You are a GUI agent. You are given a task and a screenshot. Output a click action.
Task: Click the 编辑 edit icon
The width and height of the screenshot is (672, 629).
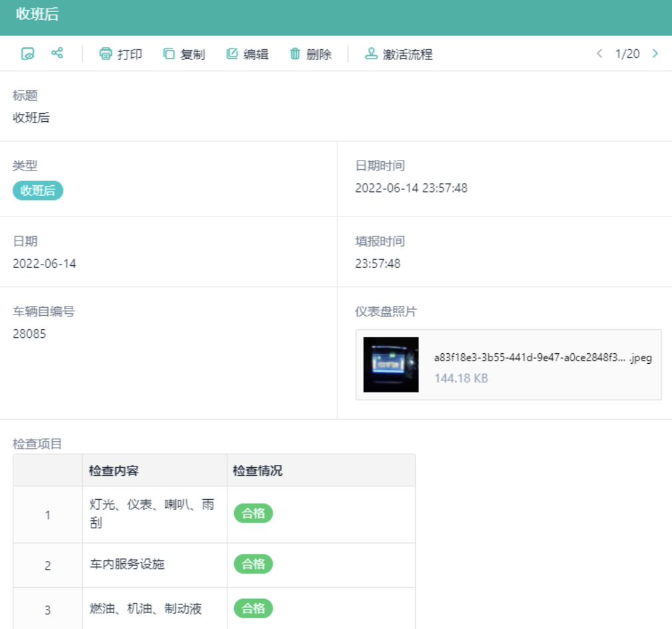(233, 54)
